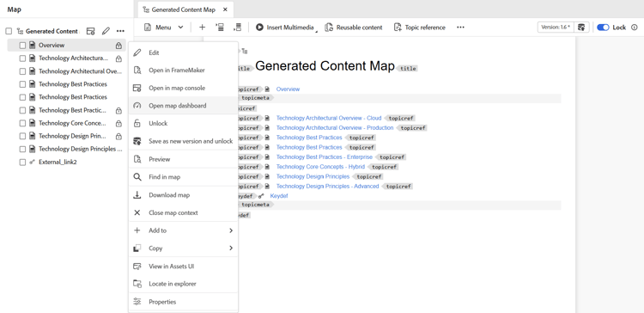Open map dashboard icon beside Generated Content

tap(91, 31)
